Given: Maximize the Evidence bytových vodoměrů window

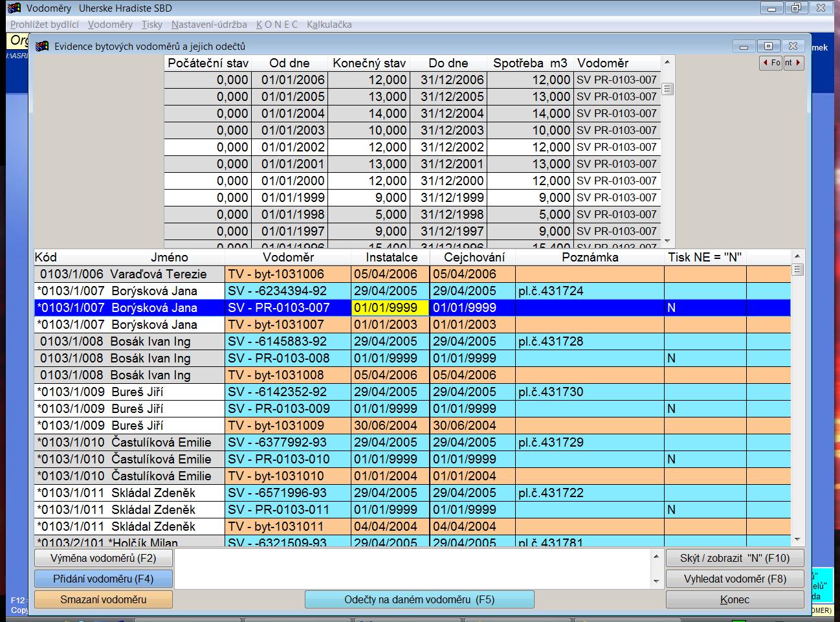Looking at the screenshot, I should tap(768, 47).
